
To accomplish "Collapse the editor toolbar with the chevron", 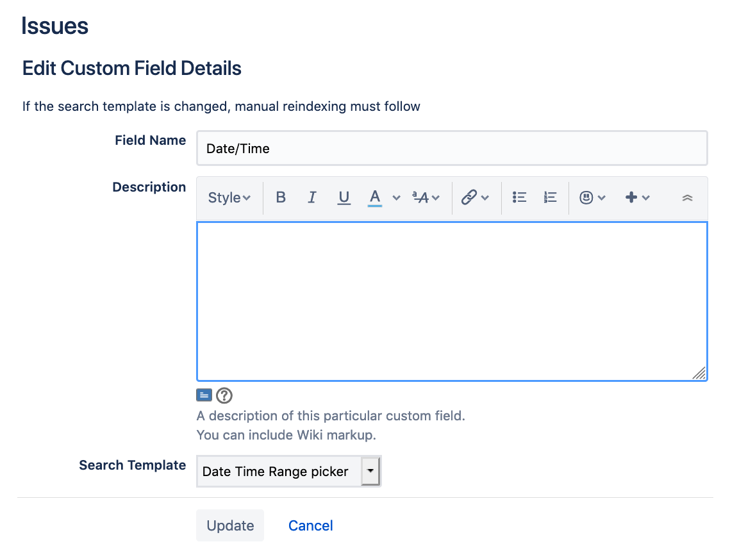I will (686, 197).
